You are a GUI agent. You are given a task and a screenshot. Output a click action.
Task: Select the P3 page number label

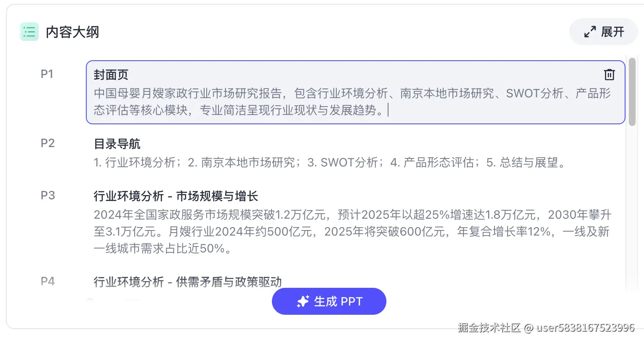click(48, 196)
